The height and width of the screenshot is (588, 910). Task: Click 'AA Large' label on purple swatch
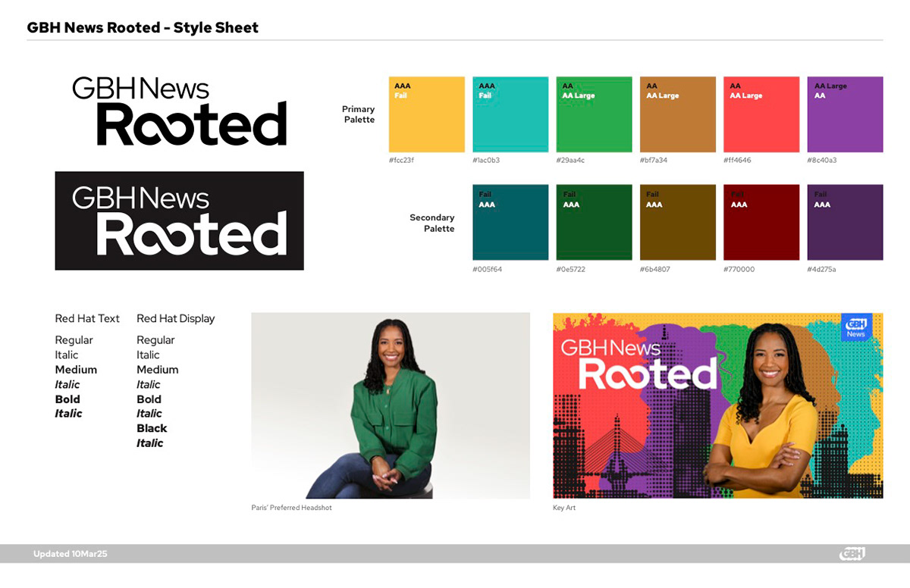click(x=830, y=86)
